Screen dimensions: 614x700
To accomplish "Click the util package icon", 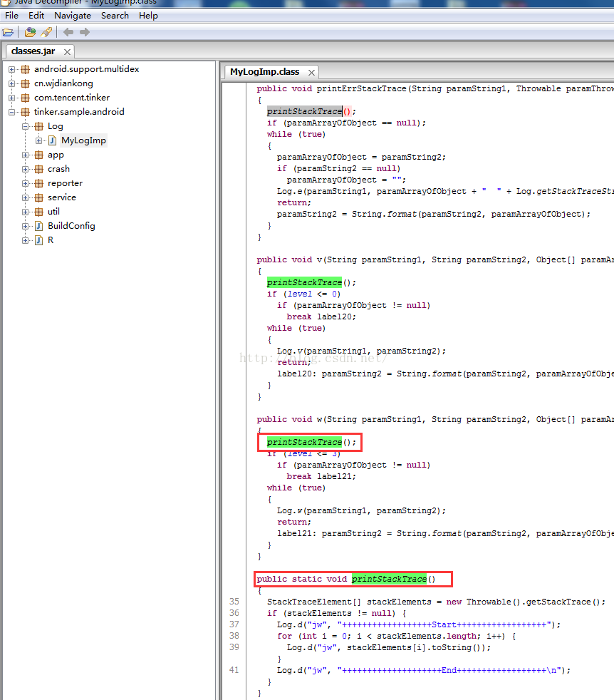I will [x=39, y=212].
